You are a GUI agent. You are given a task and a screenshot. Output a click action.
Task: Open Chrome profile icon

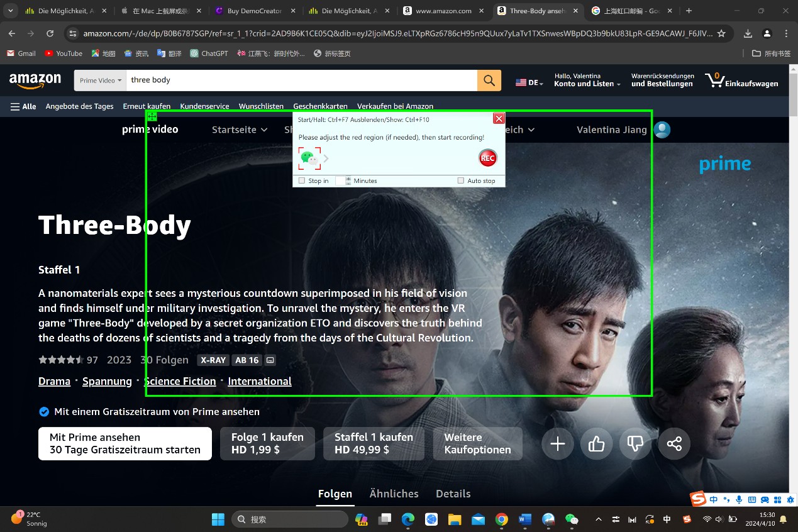pos(767,33)
